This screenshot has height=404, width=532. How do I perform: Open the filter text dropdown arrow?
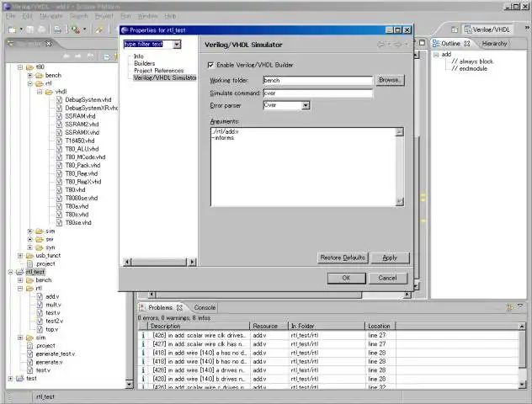tap(177, 44)
